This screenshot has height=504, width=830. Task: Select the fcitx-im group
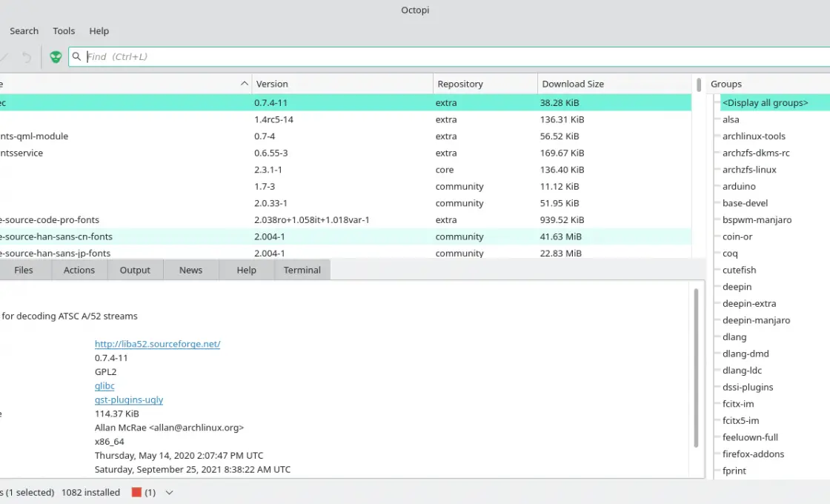point(738,404)
